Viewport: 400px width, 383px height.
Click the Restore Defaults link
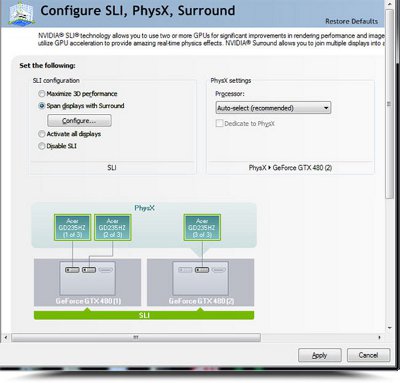pyautogui.click(x=352, y=21)
